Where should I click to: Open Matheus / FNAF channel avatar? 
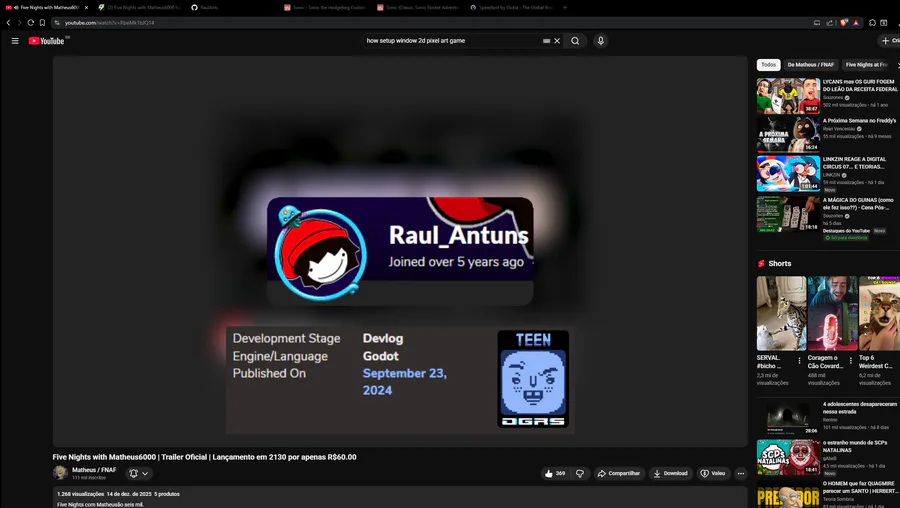click(60, 473)
